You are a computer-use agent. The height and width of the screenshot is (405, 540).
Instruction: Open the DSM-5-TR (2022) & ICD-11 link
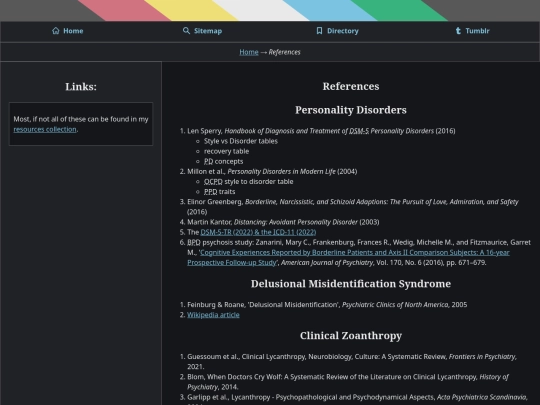click(x=258, y=232)
